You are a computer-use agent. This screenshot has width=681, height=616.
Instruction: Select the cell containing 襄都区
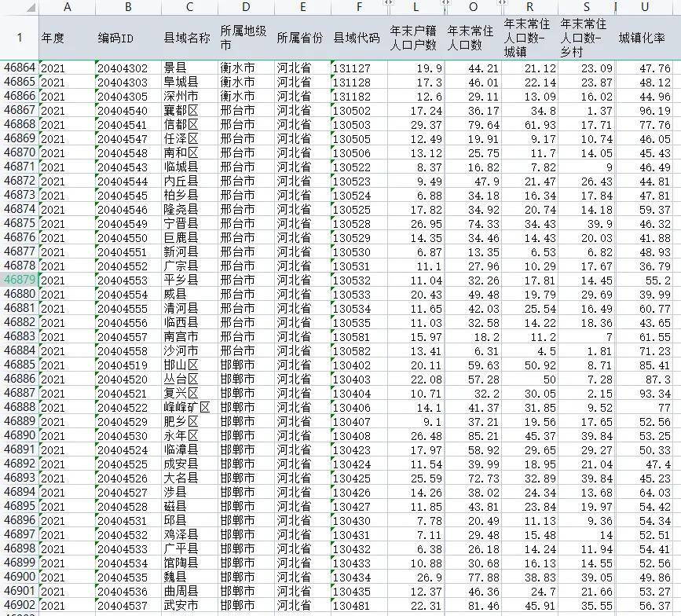click(189, 110)
